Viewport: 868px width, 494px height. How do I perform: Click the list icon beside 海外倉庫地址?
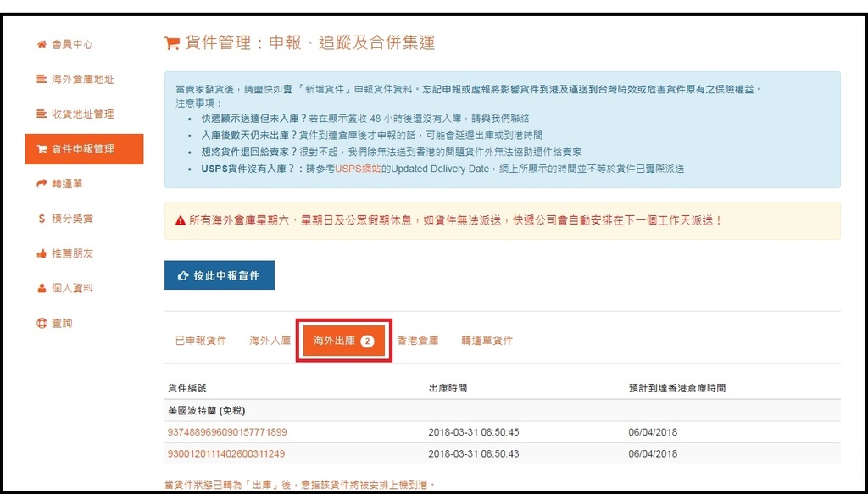tap(41, 80)
